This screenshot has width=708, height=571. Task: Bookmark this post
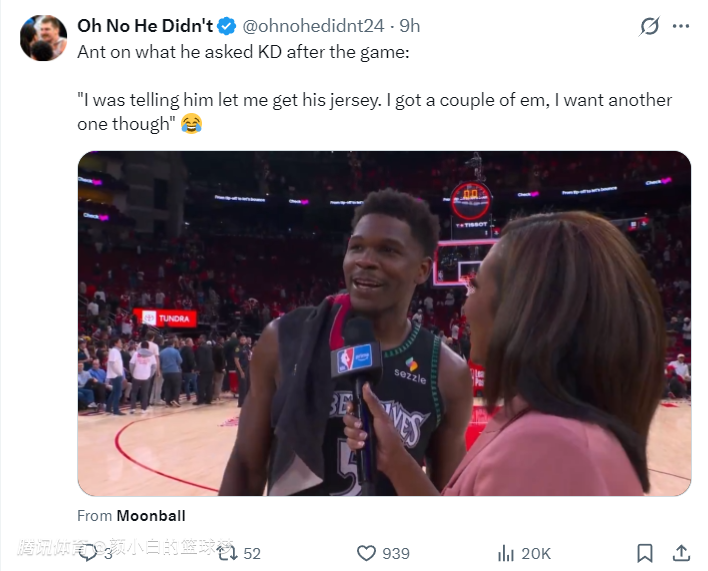click(645, 553)
